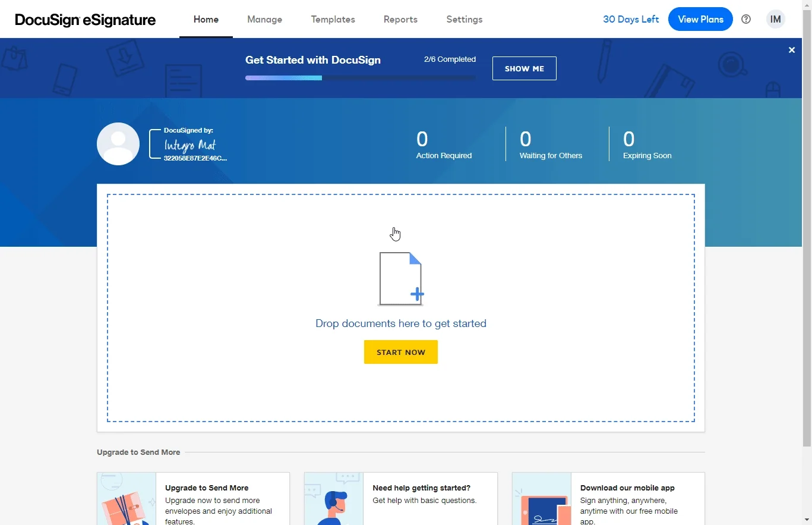Open the Templates tab
Screen dimensions: 812x525
click(x=333, y=19)
